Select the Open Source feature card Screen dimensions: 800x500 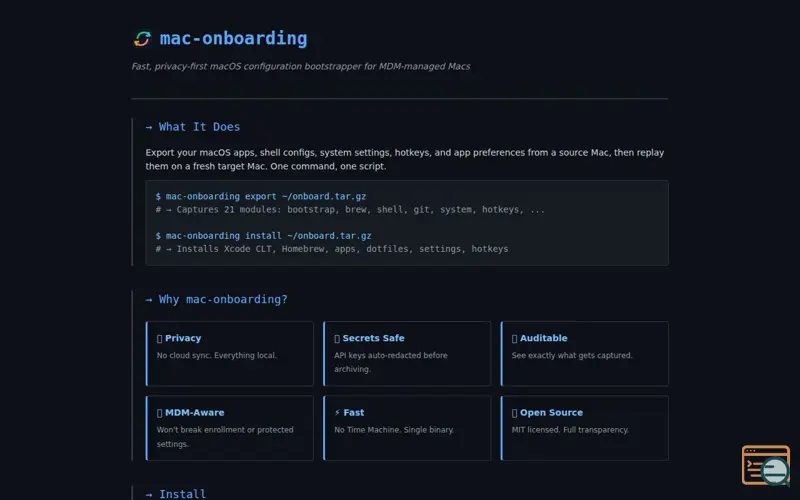(x=585, y=428)
